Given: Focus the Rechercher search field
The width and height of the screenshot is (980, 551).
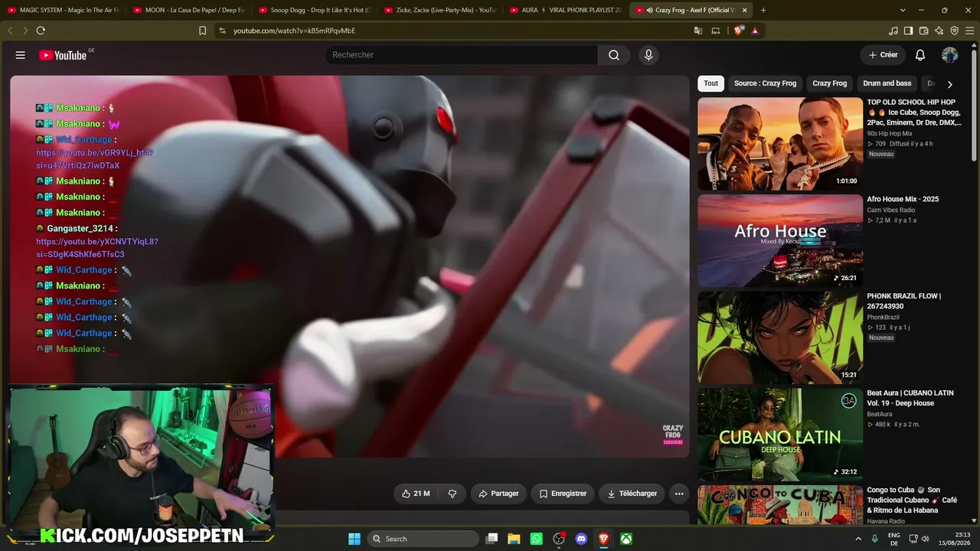Looking at the screenshot, I should [x=461, y=55].
